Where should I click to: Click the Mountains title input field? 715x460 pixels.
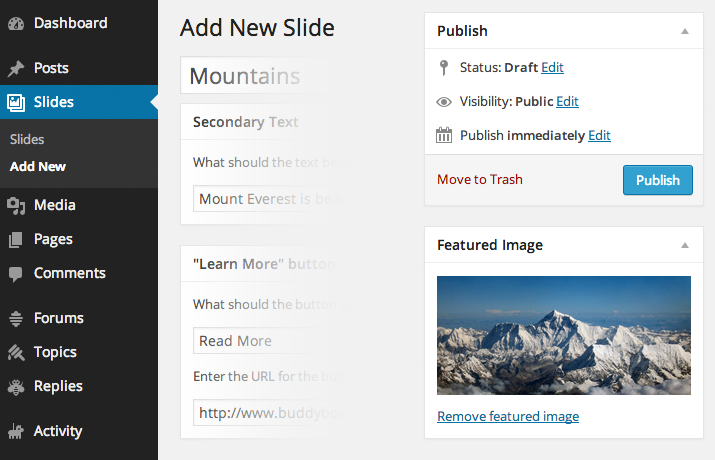point(255,76)
